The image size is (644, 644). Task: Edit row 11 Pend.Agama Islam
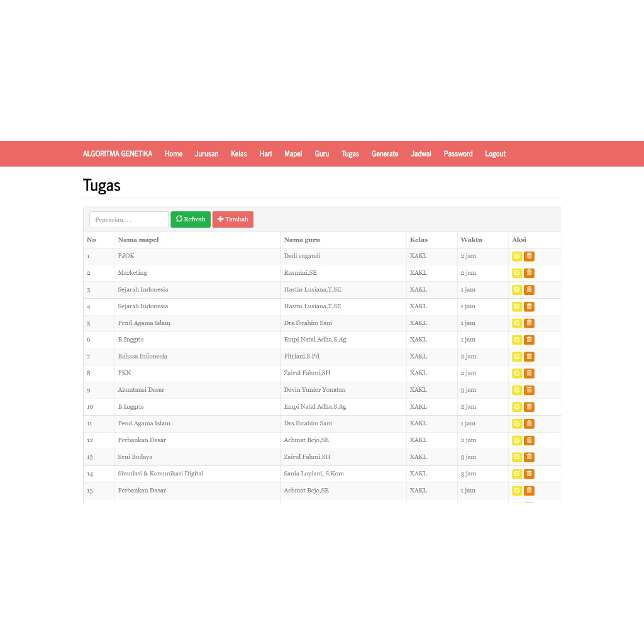click(517, 423)
